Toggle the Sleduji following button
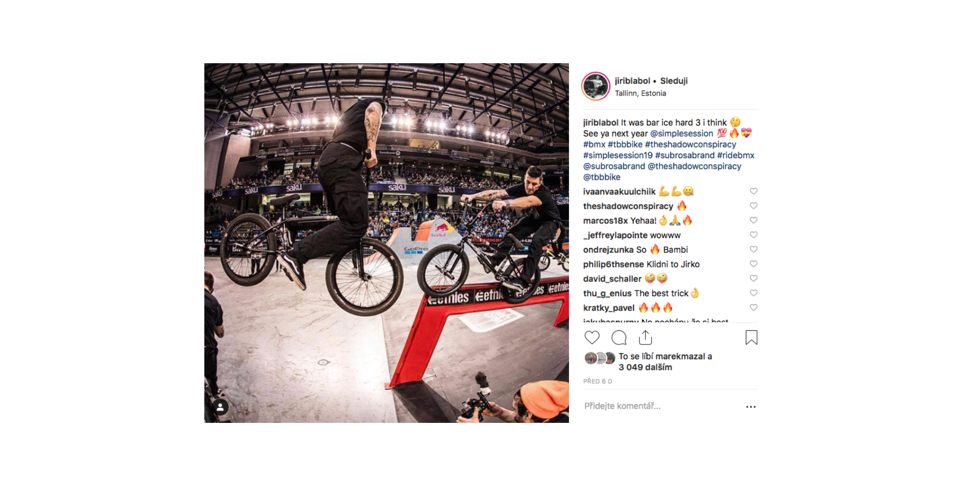Viewport: 980px width, 490px height. tap(674, 81)
